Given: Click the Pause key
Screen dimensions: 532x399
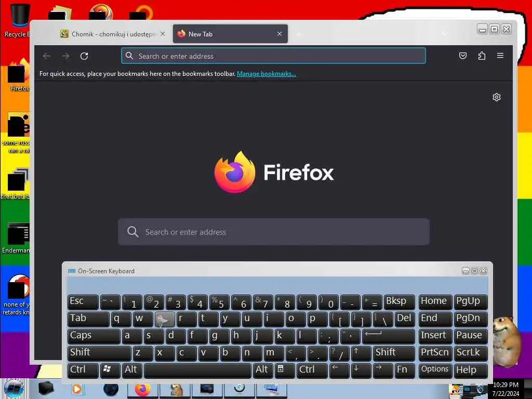Looking at the screenshot, I should point(471,336).
